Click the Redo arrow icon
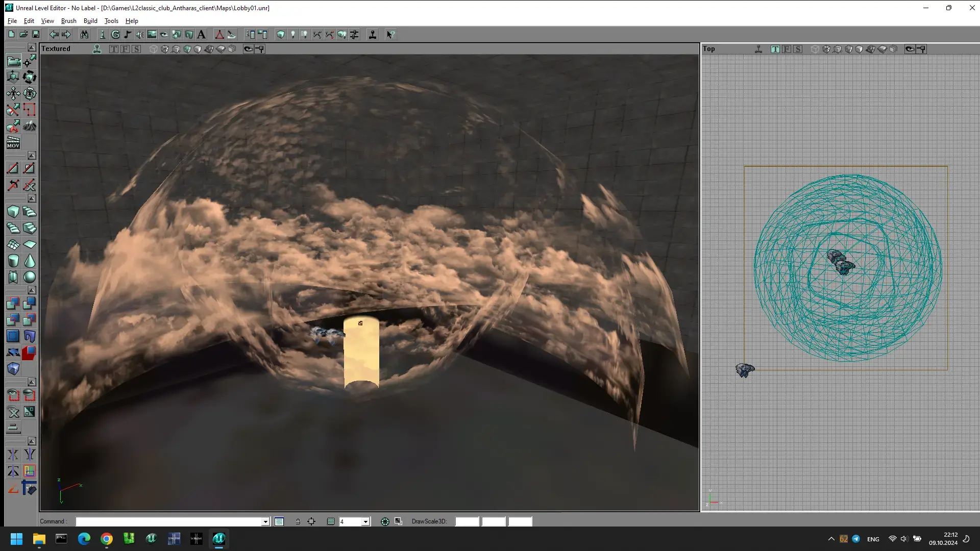The image size is (980, 551). (66, 34)
